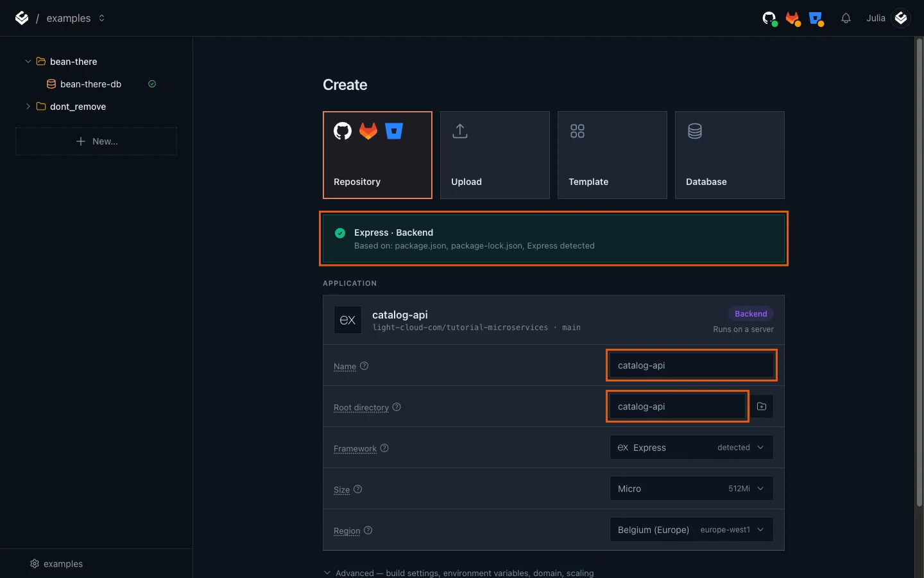Choose the Repository create option

pyautogui.click(x=377, y=155)
